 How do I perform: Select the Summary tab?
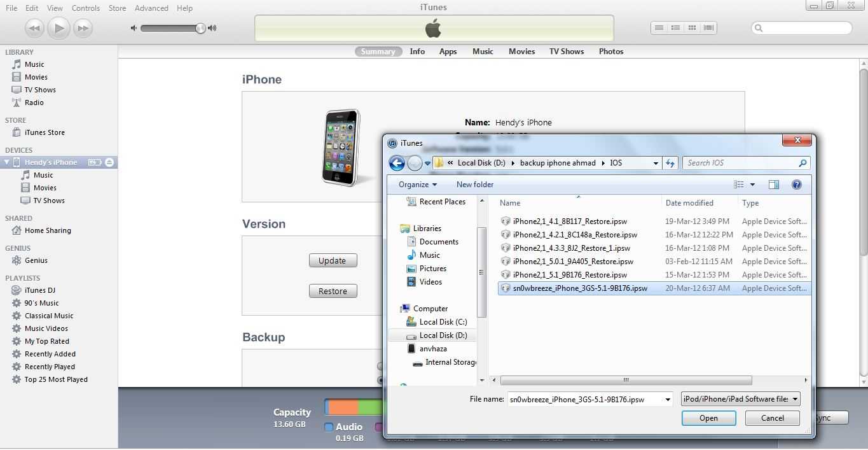tap(378, 52)
